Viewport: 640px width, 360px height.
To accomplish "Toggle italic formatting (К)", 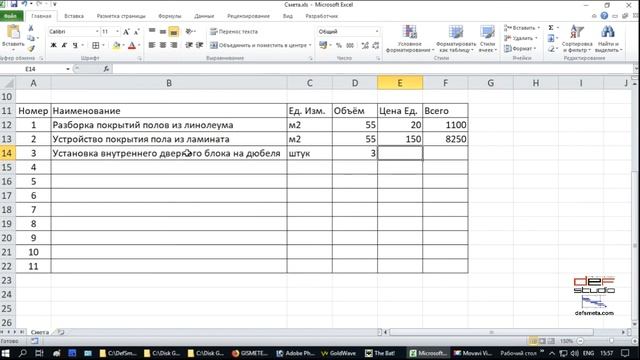I will pyautogui.click(x=64, y=45).
